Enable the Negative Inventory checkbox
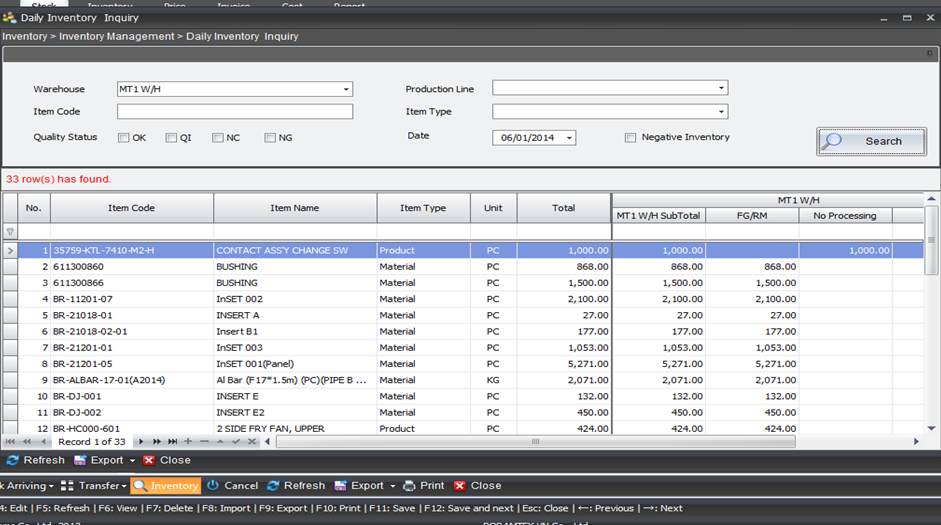941x525 pixels. point(630,138)
